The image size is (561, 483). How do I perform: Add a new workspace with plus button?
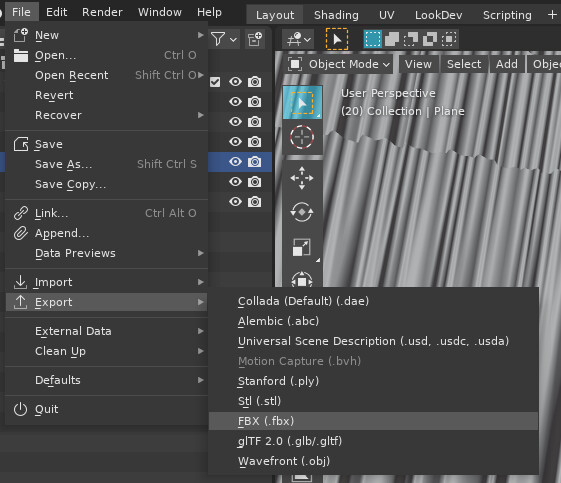pos(552,15)
